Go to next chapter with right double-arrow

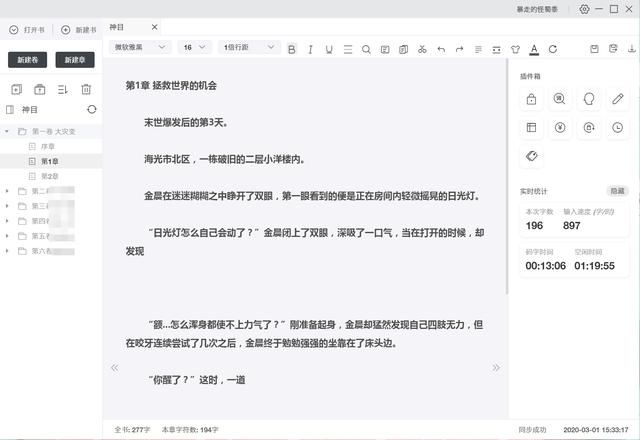[x=496, y=368]
